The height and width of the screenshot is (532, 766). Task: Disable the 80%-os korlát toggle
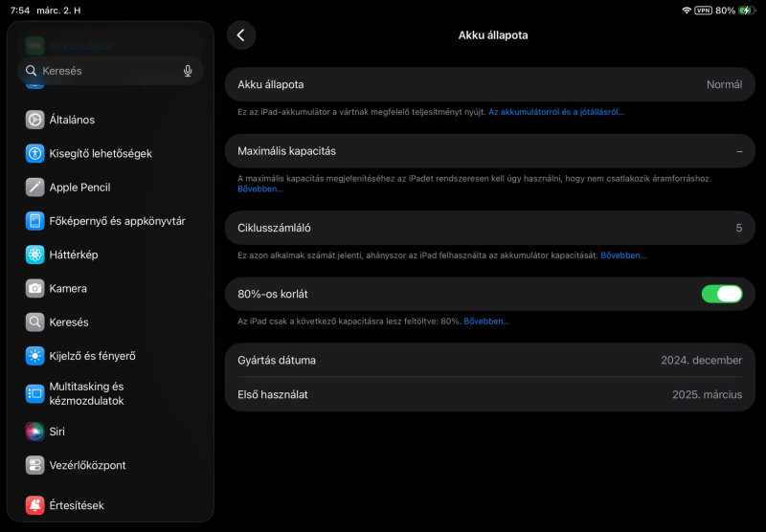click(722, 294)
